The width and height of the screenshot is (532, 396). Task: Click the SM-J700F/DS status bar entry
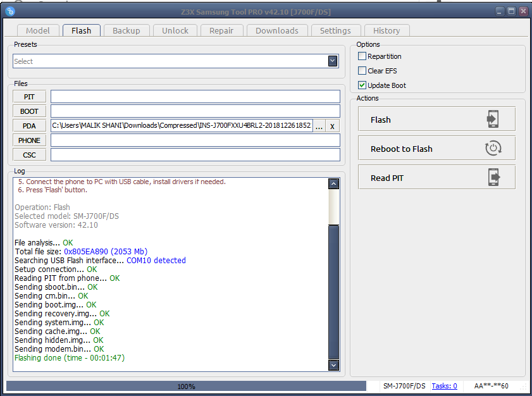coord(404,386)
